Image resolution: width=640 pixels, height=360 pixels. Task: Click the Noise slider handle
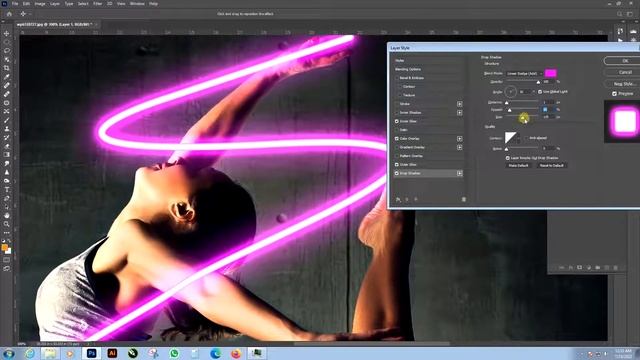click(507, 149)
